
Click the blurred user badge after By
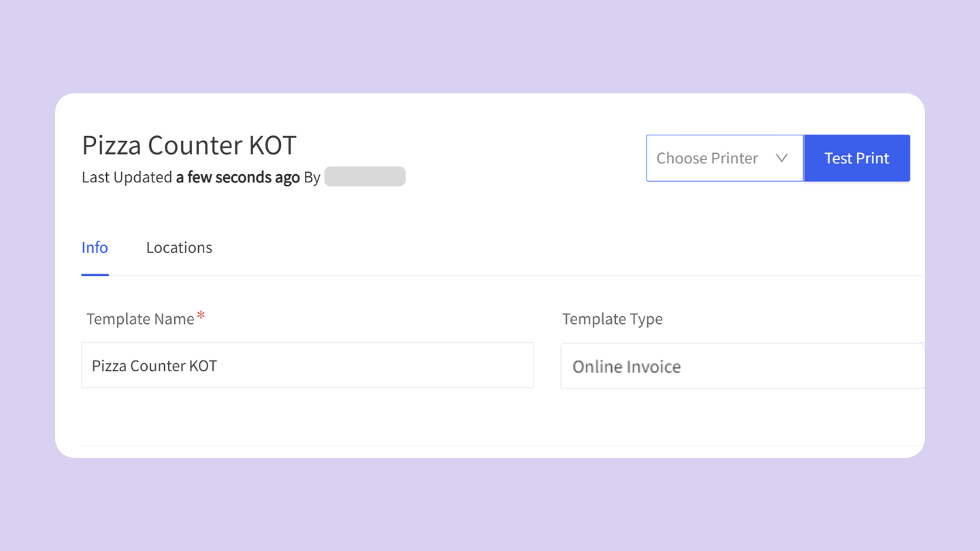tap(364, 176)
